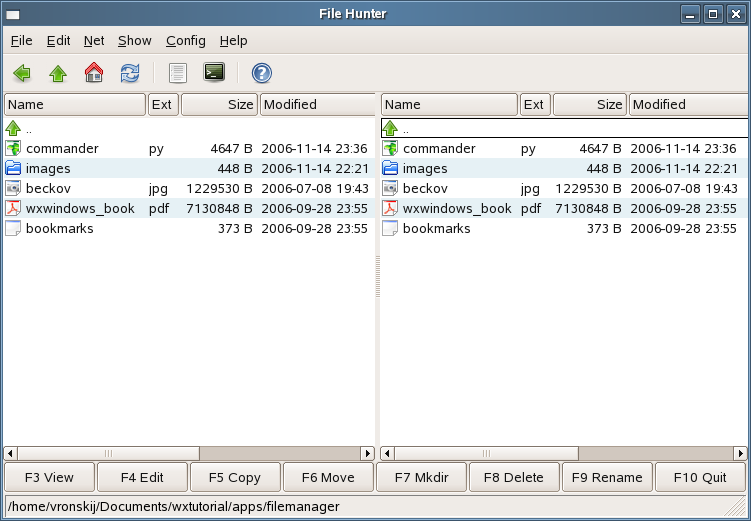Open the Config menu
This screenshot has width=751, height=521.
(x=185, y=41)
